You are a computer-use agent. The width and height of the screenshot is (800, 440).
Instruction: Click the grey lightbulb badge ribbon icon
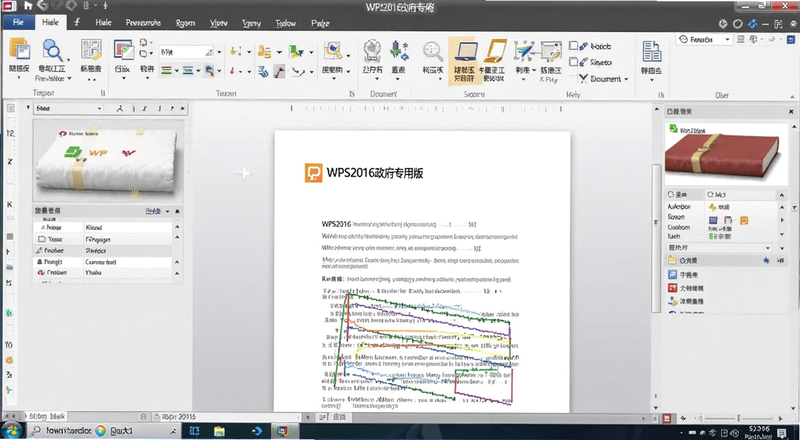click(x=372, y=51)
